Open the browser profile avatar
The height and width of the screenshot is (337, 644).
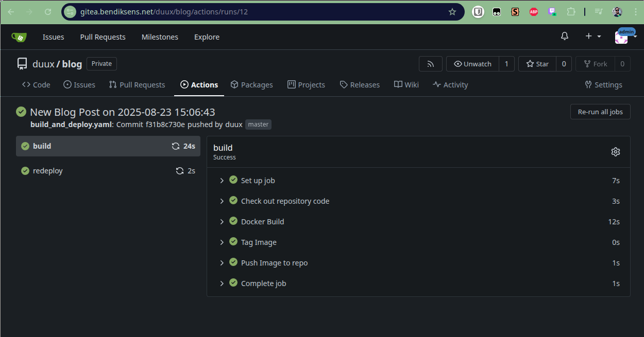[x=617, y=12]
